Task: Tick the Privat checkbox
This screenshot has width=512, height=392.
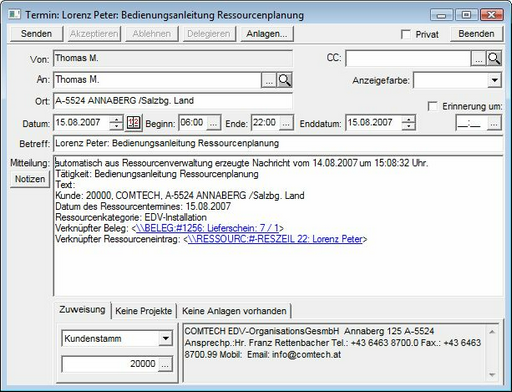Action: 406,34
